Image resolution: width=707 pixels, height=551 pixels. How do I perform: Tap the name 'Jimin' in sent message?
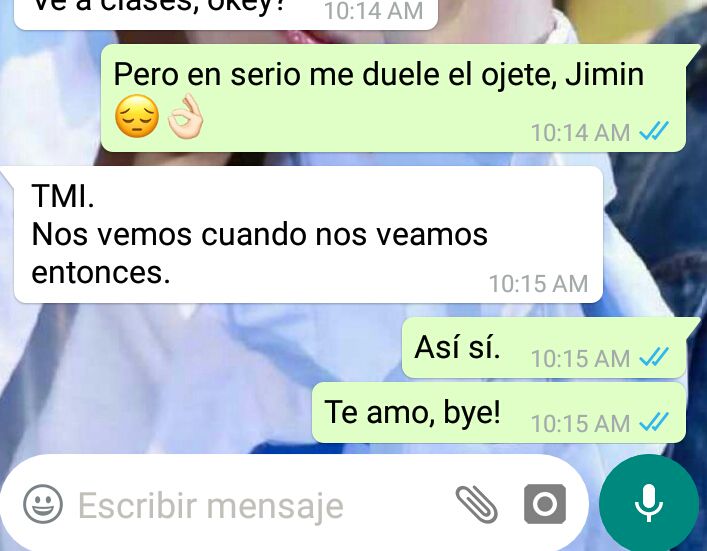(604, 74)
